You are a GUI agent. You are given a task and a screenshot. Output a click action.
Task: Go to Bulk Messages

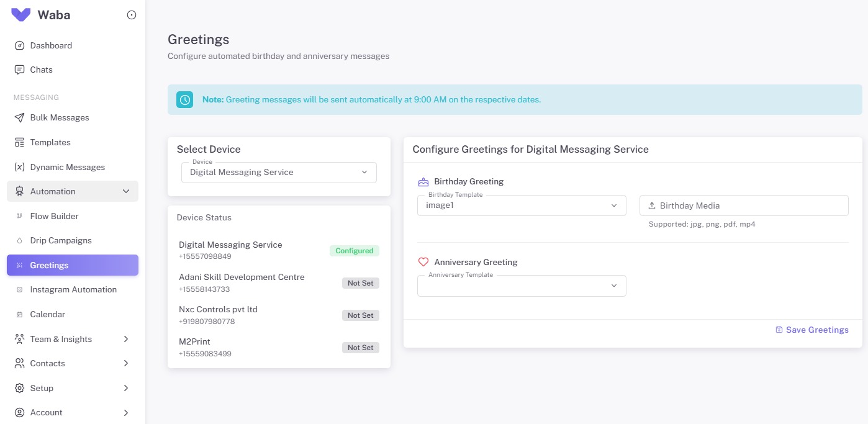click(x=60, y=117)
